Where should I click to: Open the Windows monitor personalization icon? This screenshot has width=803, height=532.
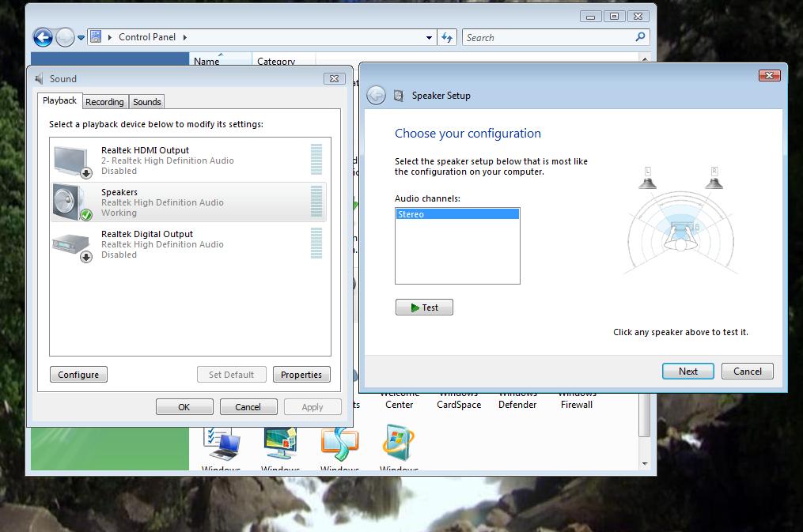pos(281,443)
